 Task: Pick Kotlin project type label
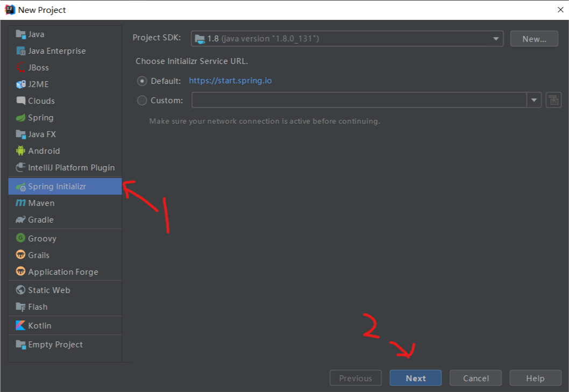pos(40,325)
